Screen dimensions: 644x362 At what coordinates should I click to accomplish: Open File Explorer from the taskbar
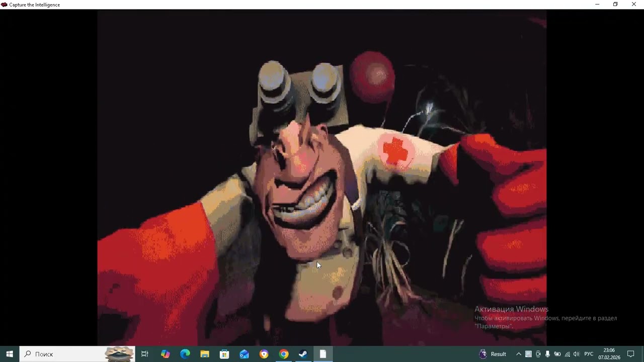click(205, 354)
